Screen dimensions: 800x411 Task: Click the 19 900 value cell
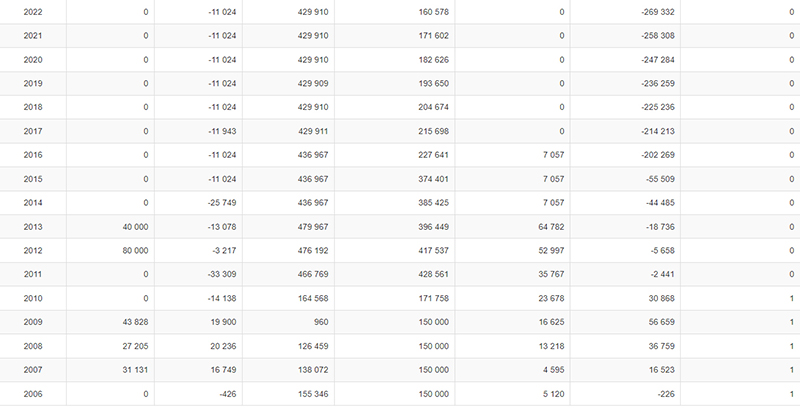[220, 322]
